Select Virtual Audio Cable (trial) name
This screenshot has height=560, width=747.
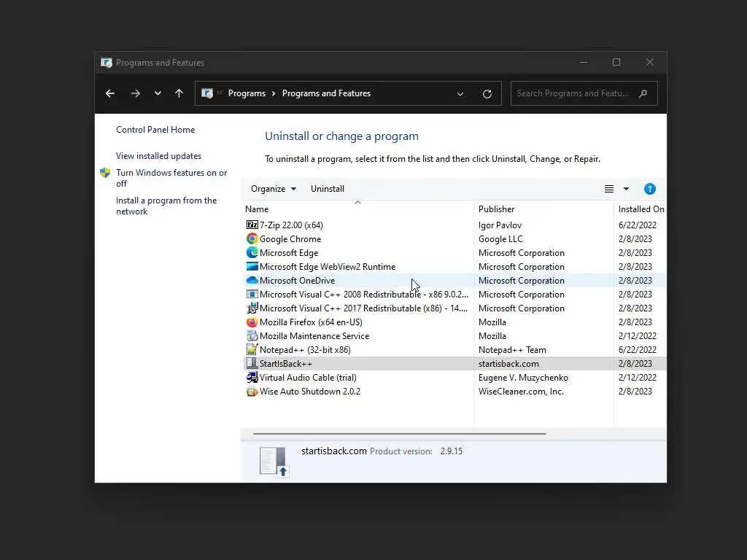(x=308, y=378)
